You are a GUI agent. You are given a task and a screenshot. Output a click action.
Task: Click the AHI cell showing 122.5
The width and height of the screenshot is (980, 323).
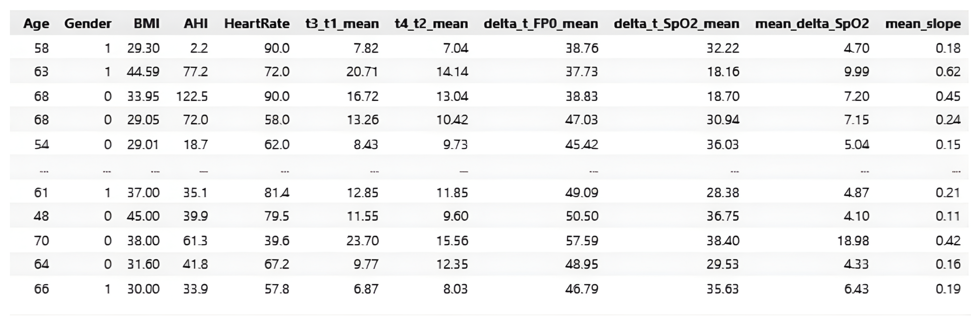click(192, 96)
